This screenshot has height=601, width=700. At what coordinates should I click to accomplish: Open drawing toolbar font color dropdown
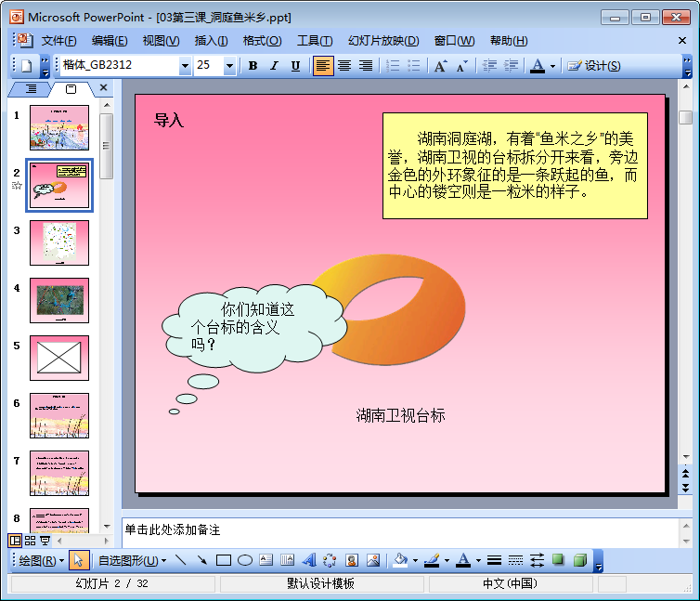tap(478, 560)
